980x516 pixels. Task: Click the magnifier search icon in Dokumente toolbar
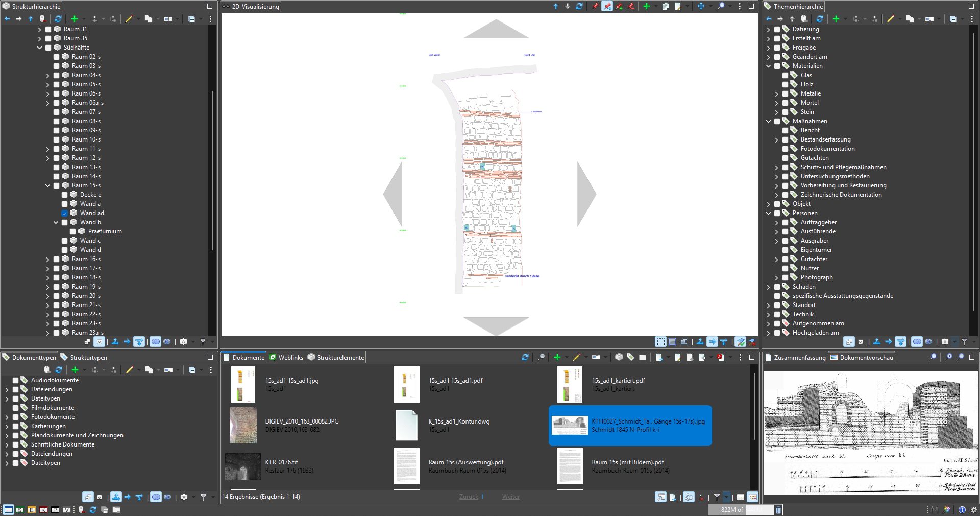click(541, 357)
